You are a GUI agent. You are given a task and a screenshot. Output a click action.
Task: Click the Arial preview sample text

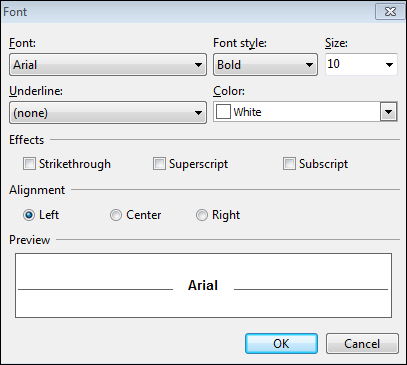pos(203,285)
